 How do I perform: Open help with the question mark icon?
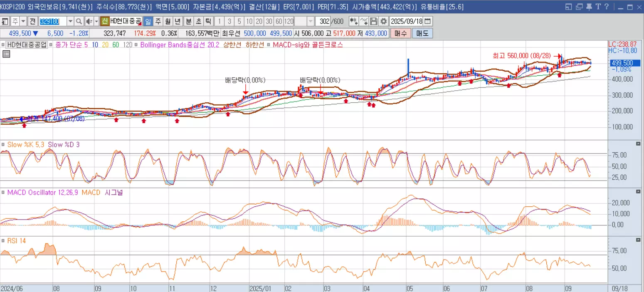607,7
